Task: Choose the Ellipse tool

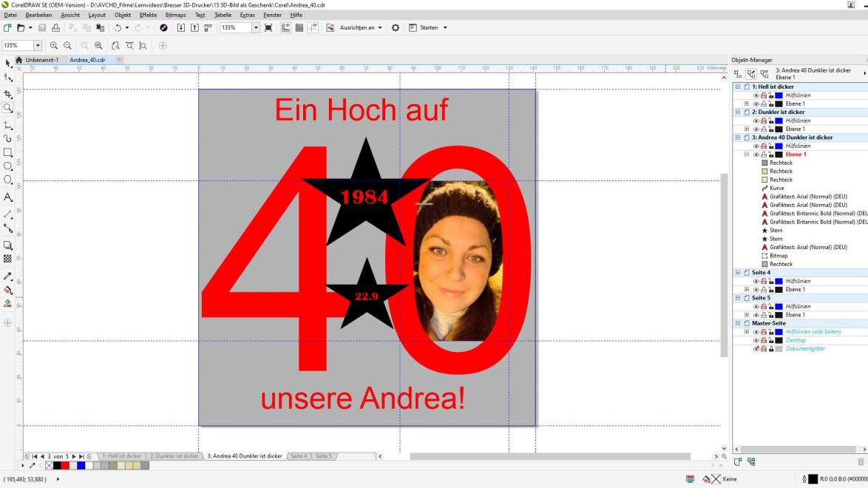Action: click(8, 166)
